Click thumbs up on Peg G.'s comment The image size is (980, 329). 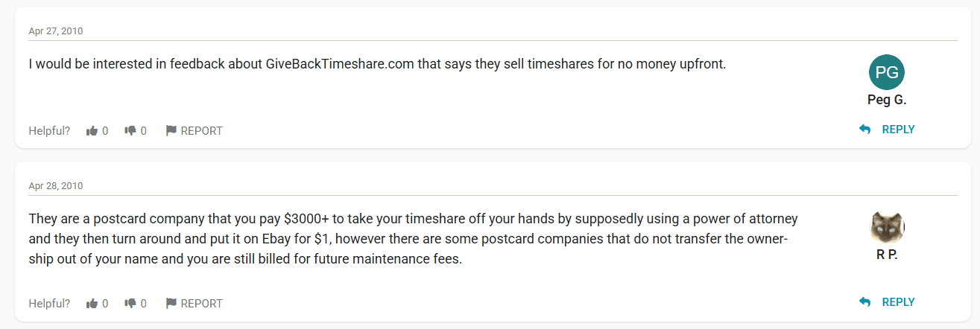[92, 131]
